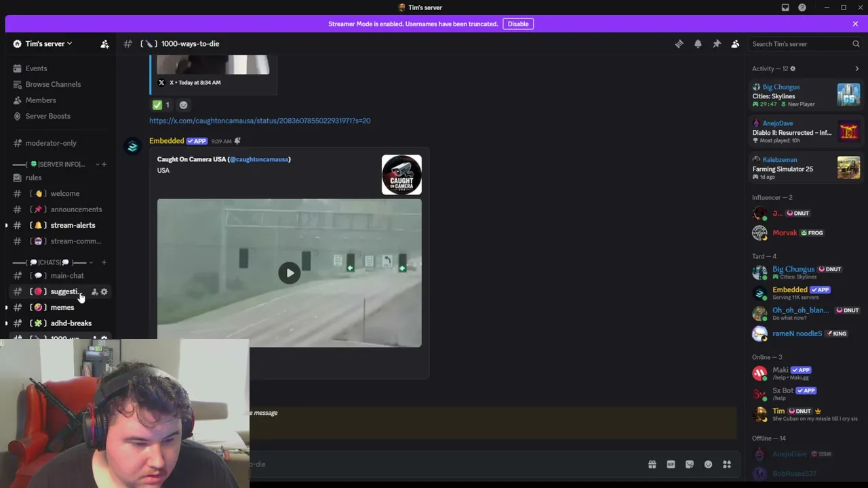
Task: Open the GIF picker
Action: (671, 464)
